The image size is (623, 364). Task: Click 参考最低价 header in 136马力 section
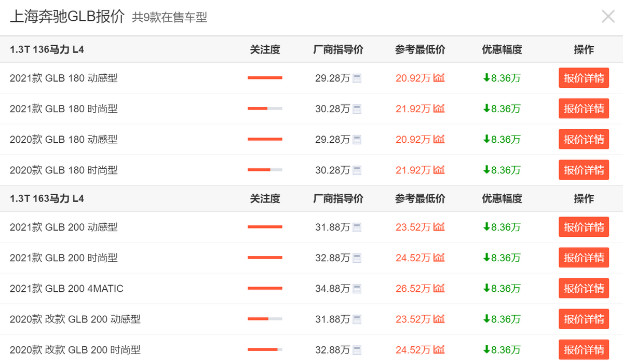point(420,50)
